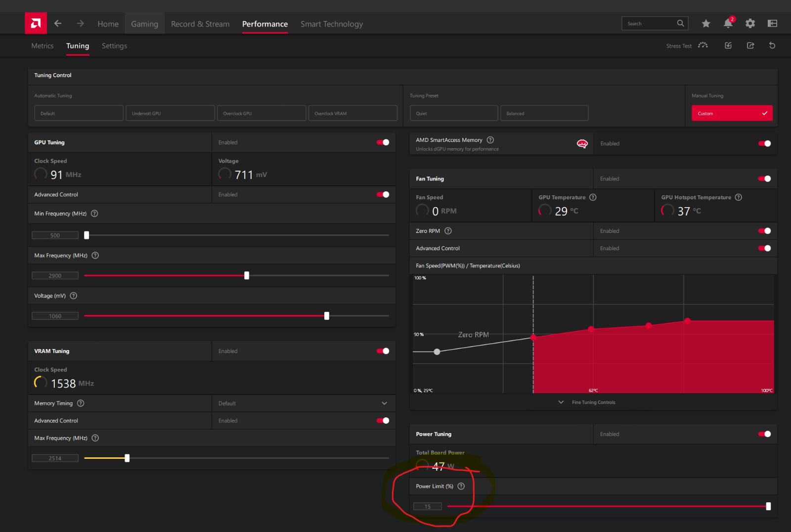Toggle Power Tuning enabled switch
791x532 pixels.
click(x=765, y=434)
